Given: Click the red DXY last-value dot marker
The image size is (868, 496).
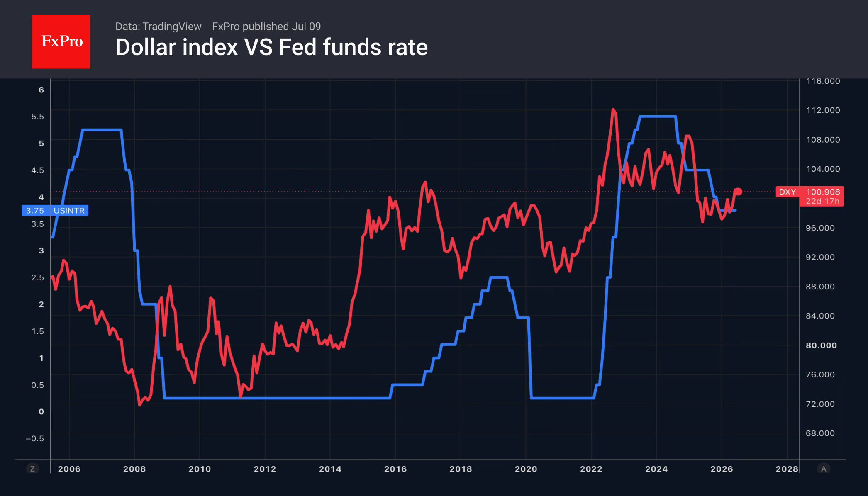Looking at the screenshot, I should (738, 192).
